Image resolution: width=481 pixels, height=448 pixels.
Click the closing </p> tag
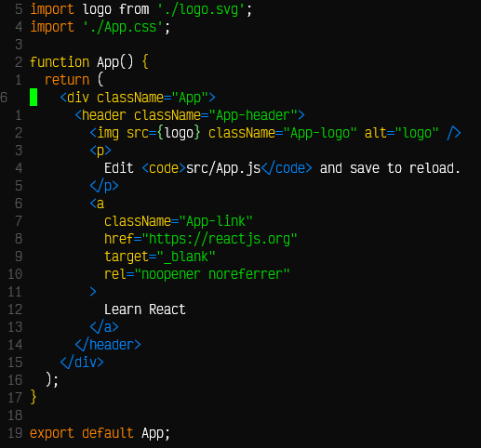pyautogui.click(x=104, y=186)
